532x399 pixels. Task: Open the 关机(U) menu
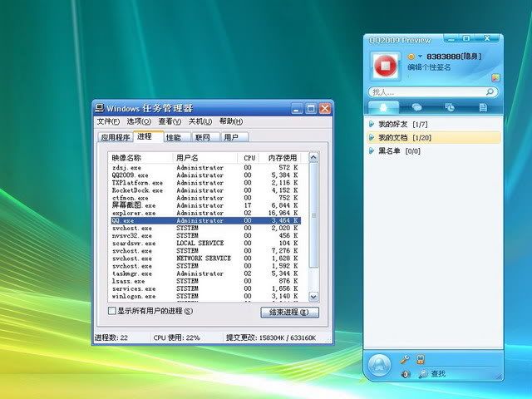[200, 121]
